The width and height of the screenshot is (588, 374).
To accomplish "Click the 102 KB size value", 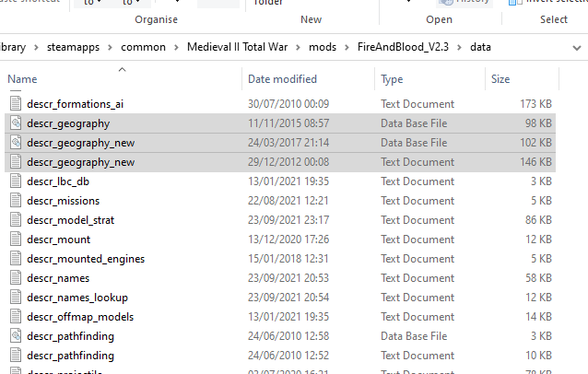I will coord(535,143).
